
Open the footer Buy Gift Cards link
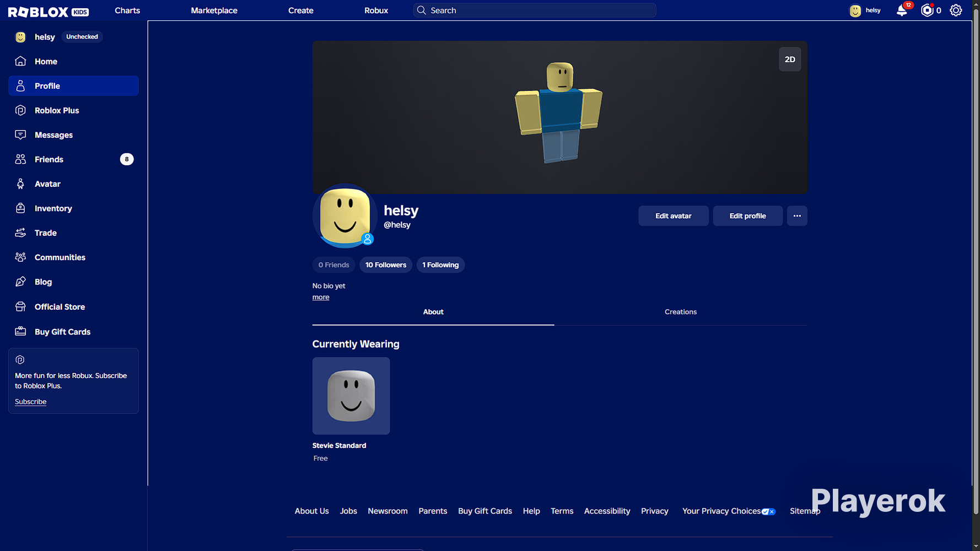(485, 511)
